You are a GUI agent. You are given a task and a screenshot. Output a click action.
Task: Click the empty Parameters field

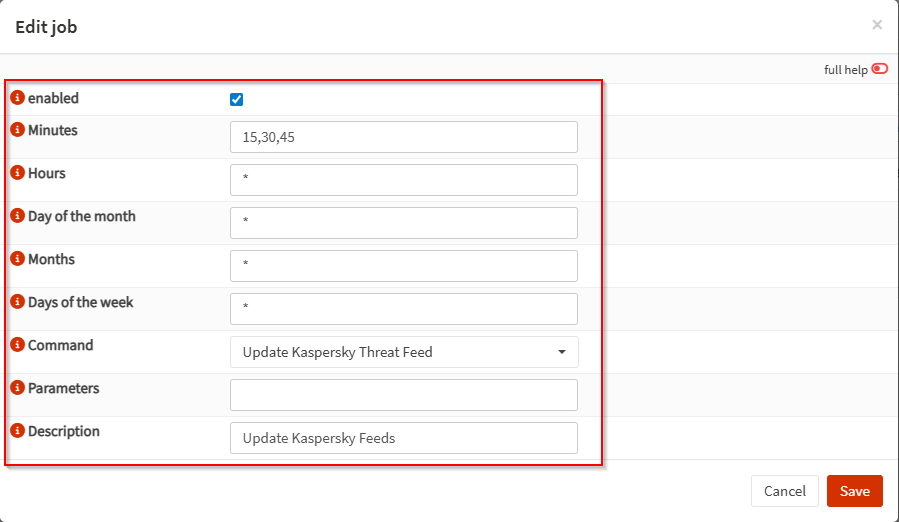[x=404, y=395]
